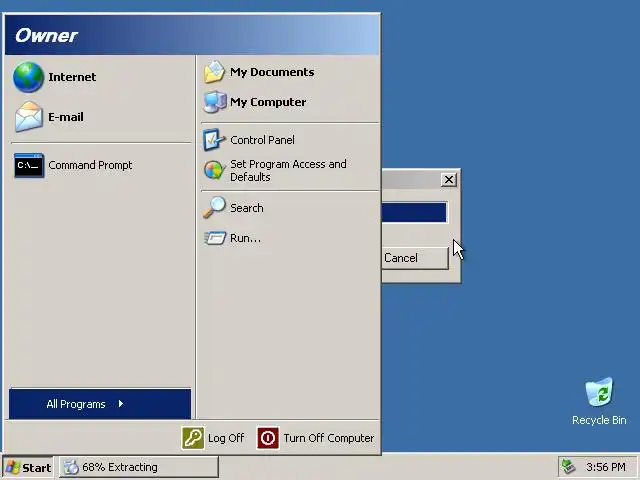Click the Turn Off Computer power icon
Viewport: 640px width, 480px height.
coord(268,438)
